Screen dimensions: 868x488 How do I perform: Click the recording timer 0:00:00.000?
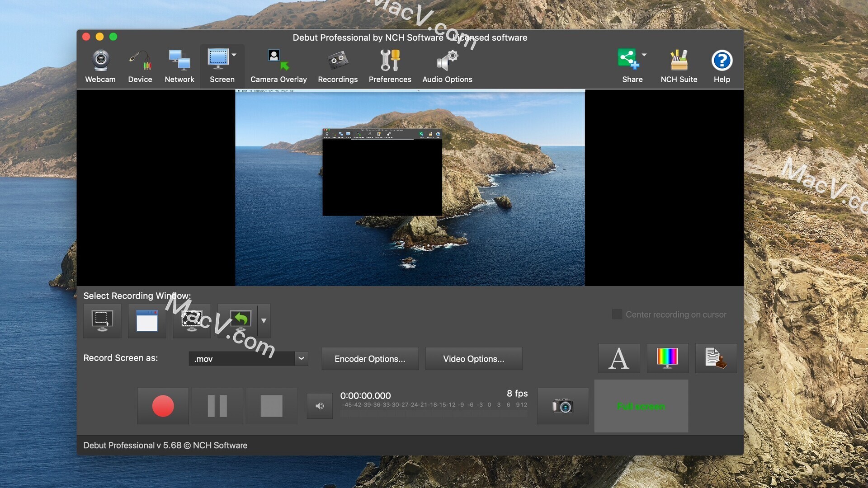(x=365, y=395)
